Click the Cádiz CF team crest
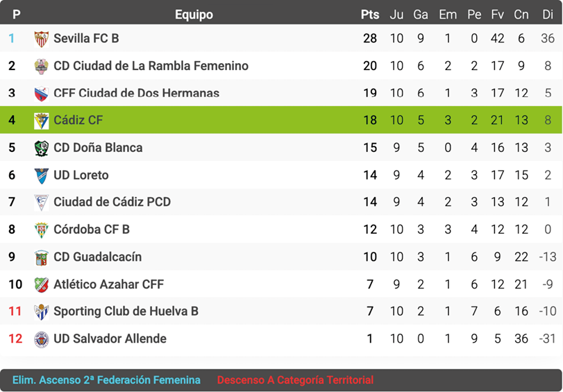Screen dimensions: 563x392 42,121
